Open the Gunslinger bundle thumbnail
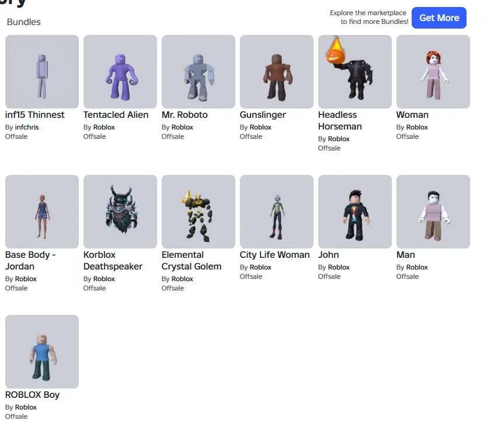This screenshot has width=494, height=448. pos(277,72)
